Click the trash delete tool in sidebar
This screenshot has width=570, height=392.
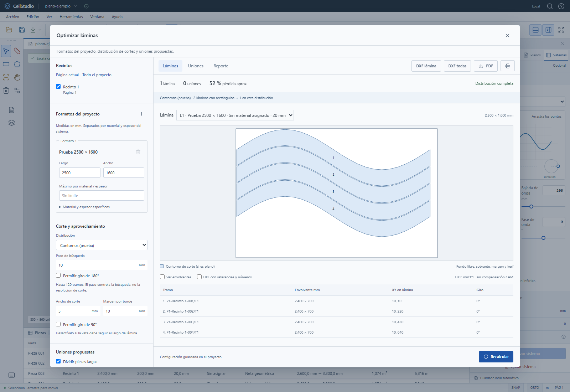click(6, 91)
